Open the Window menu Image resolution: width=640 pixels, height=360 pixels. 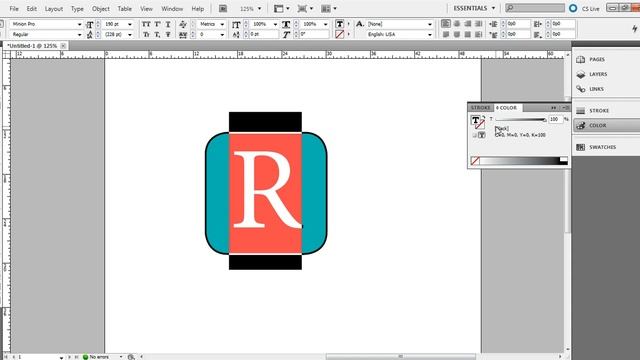tap(172, 9)
